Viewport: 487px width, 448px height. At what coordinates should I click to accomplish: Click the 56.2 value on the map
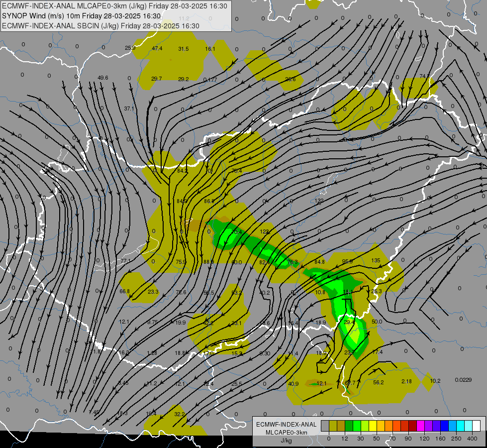tap(378, 382)
